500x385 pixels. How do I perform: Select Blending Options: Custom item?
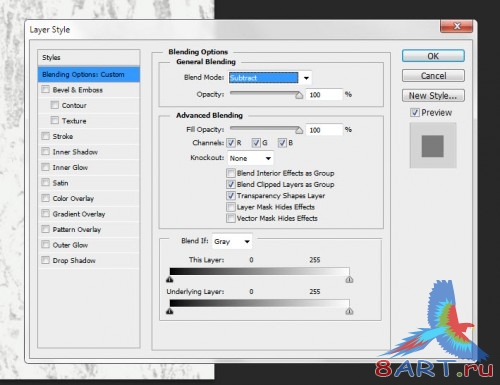pyautogui.click(x=89, y=74)
